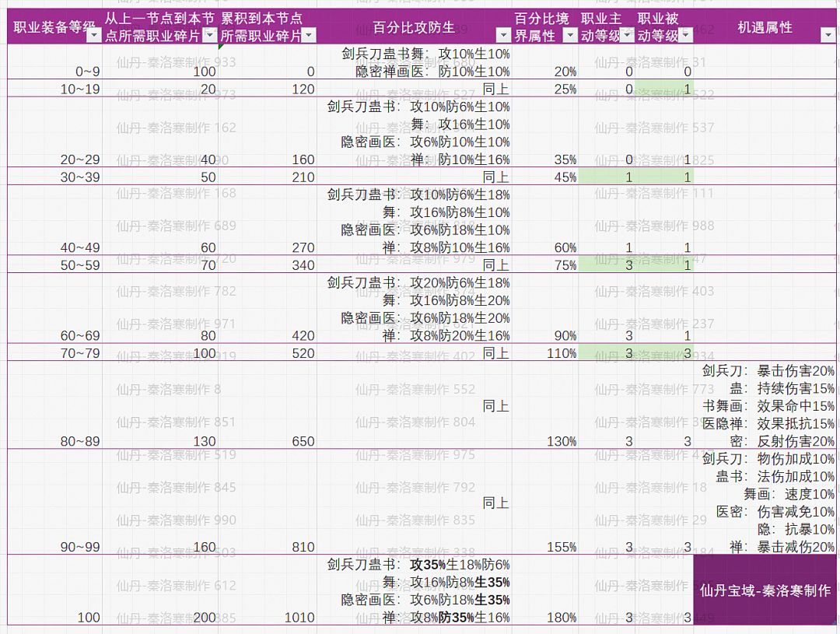The height and width of the screenshot is (634, 840).
Task: Open filter arrow for 累积到本节点所需职业碎片
Action: 309,35
